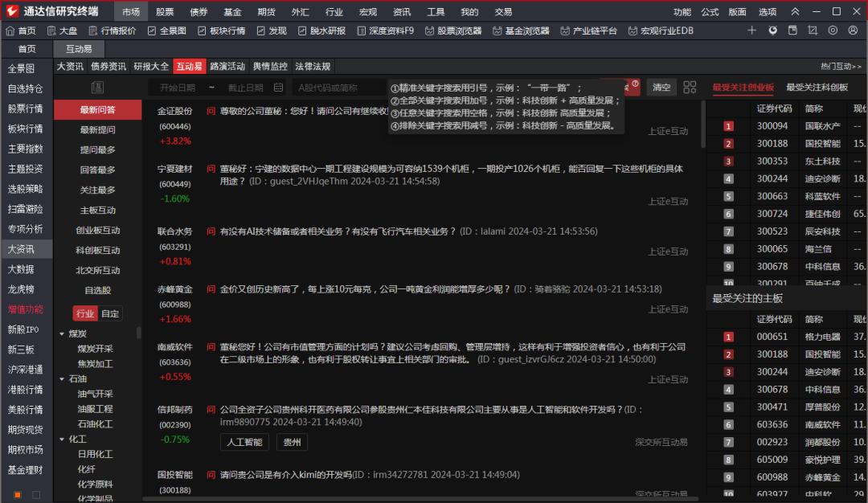
Task: Click the Q&A list vertical scrollbar
Action: [702, 125]
